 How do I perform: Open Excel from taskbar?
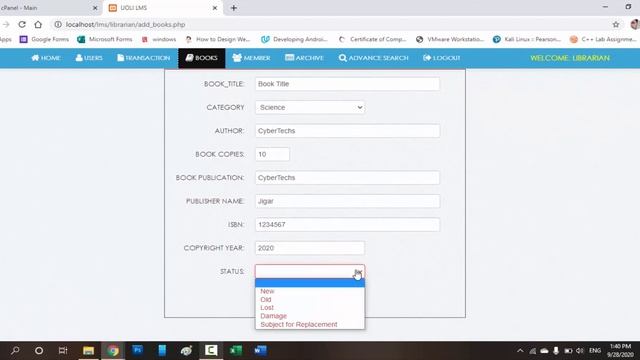click(x=236, y=350)
